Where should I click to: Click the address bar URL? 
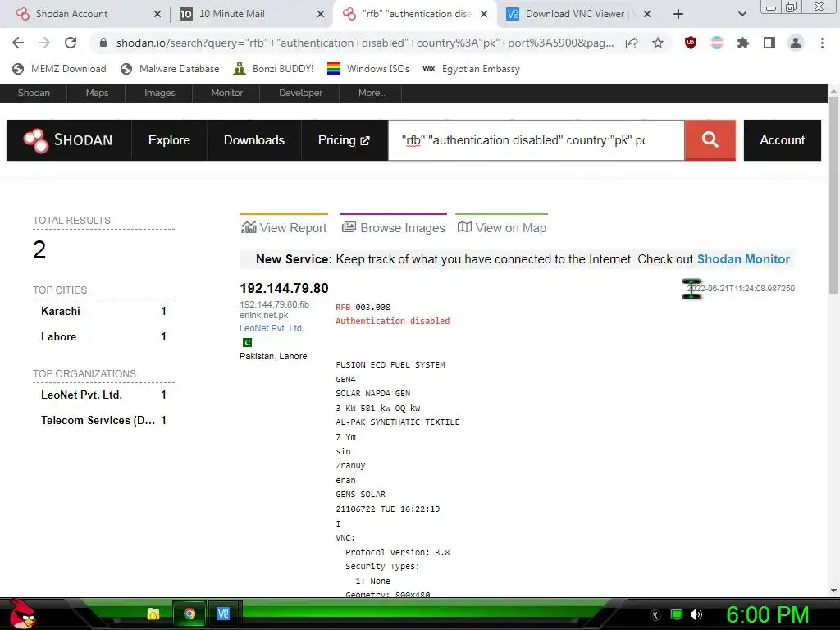pyautogui.click(x=365, y=43)
